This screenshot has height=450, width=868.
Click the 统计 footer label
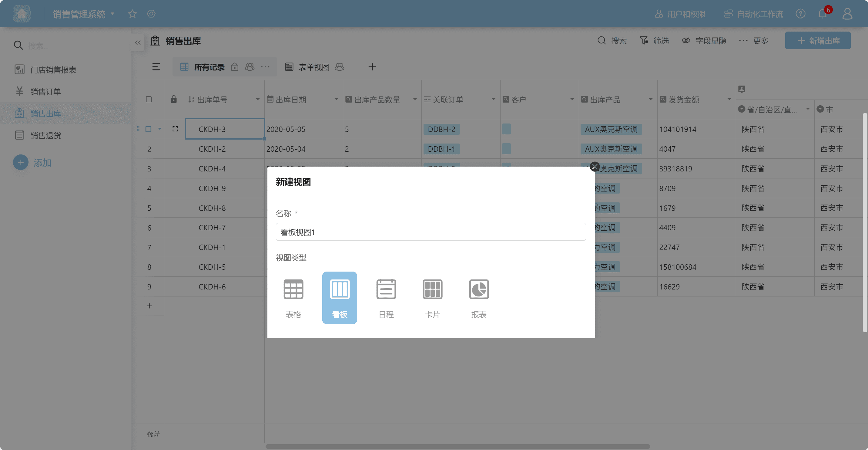click(153, 434)
